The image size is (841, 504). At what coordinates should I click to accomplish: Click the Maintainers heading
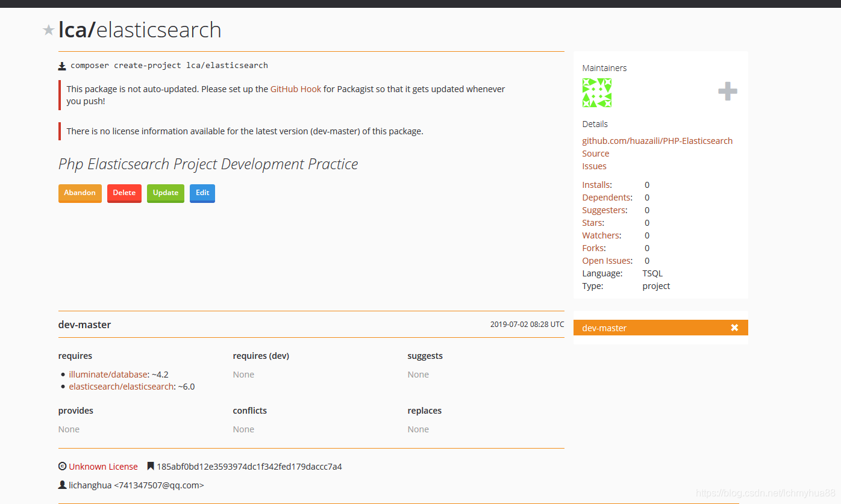tap(604, 68)
